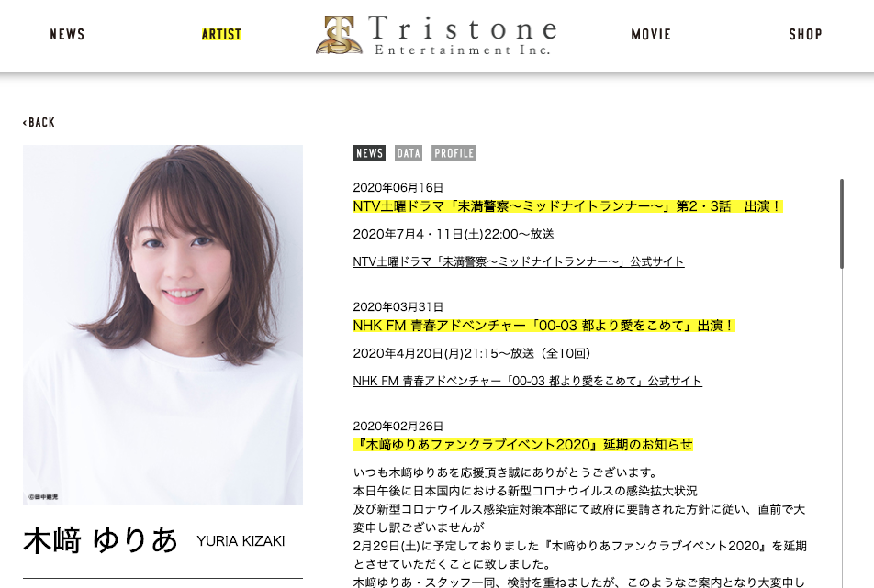Open the NHK FM 青春アドベンチャー 公式サイト link
Image resolution: width=874 pixels, height=588 pixels.
[x=527, y=381]
